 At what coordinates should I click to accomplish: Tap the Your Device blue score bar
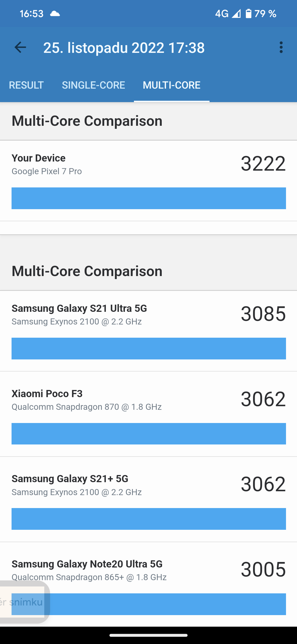148,198
